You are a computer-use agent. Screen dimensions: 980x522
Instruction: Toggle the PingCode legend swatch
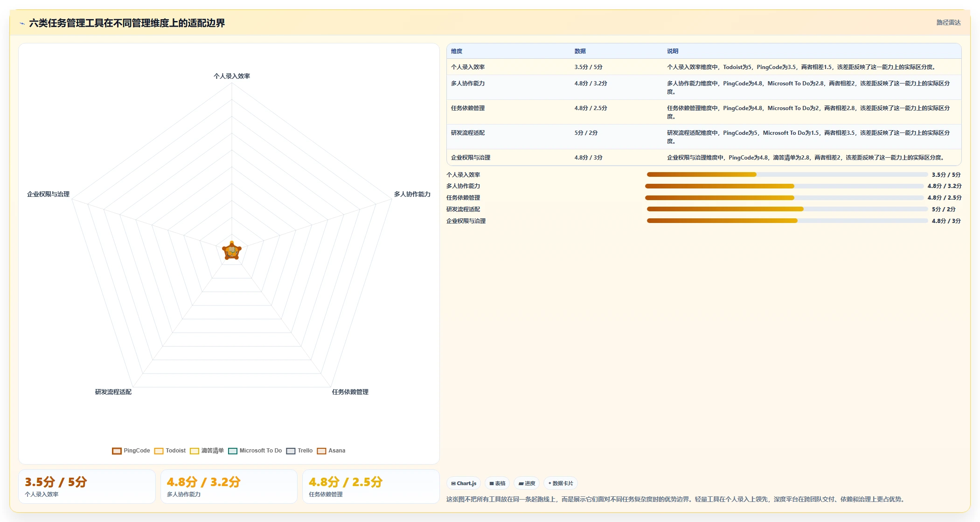[117, 451]
